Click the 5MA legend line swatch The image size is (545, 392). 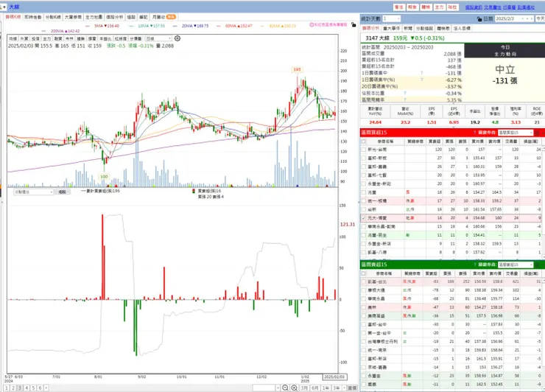(x=87, y=26)
